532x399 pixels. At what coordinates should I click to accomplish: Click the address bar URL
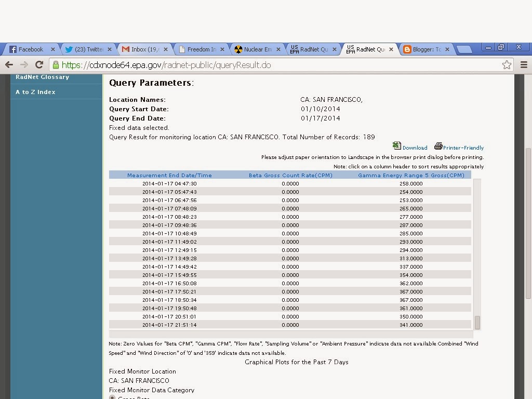click(x=166, y=65)
